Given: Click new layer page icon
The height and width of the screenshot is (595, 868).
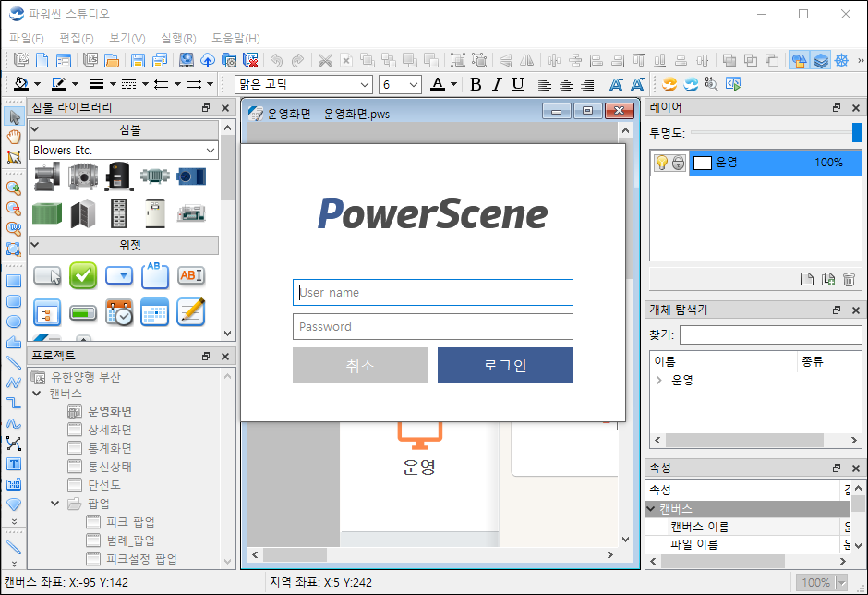Looking at the screenshot, I should click(807, 279).
